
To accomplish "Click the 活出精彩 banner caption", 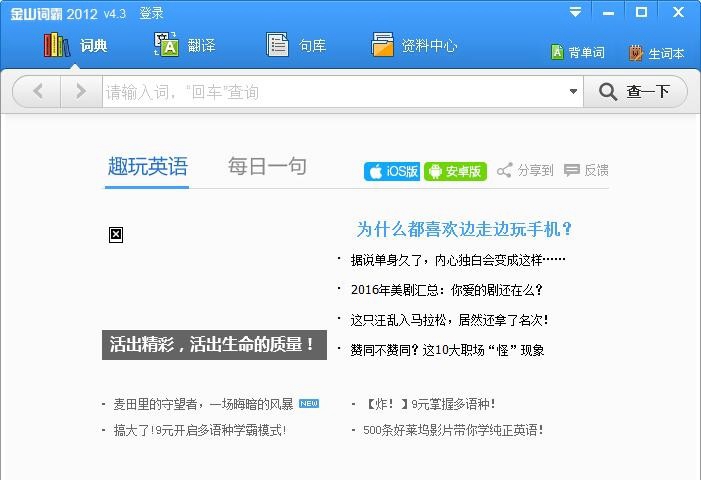I will pos(214,345).
